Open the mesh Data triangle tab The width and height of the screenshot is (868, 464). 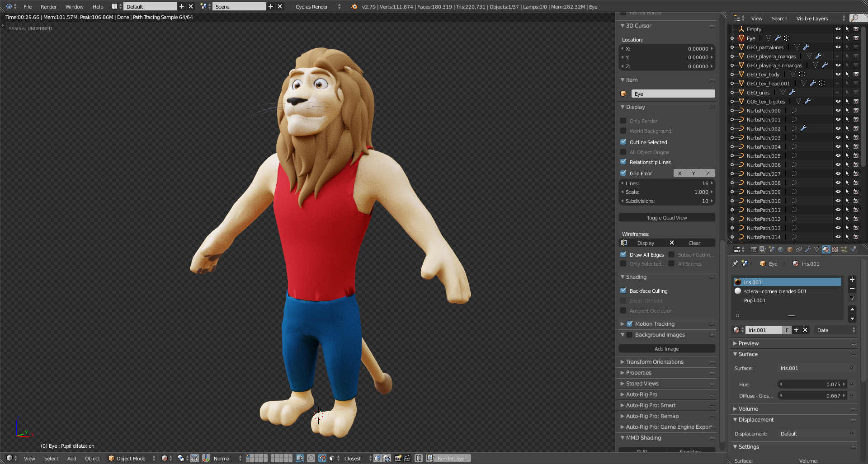point(817,249)
